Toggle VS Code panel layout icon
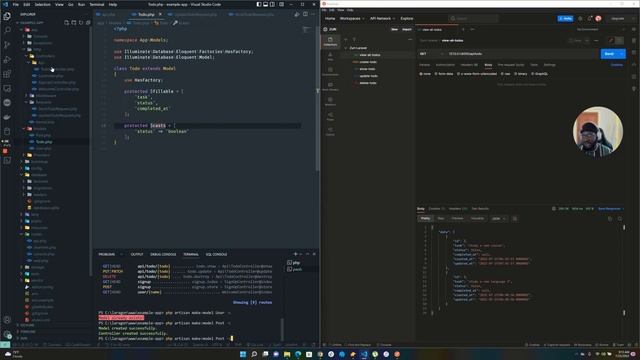 (x=266, y=4)
